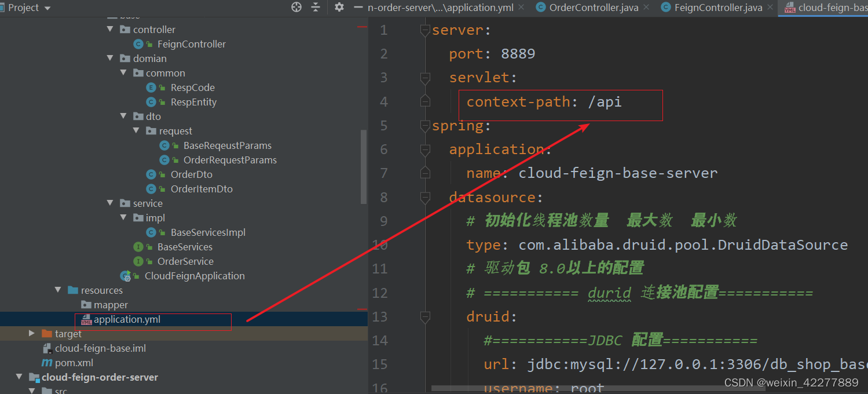Select cloud-feign-base.iml file
The width and height of the screenshot is (868, 394).
click(x=100, y=348)
